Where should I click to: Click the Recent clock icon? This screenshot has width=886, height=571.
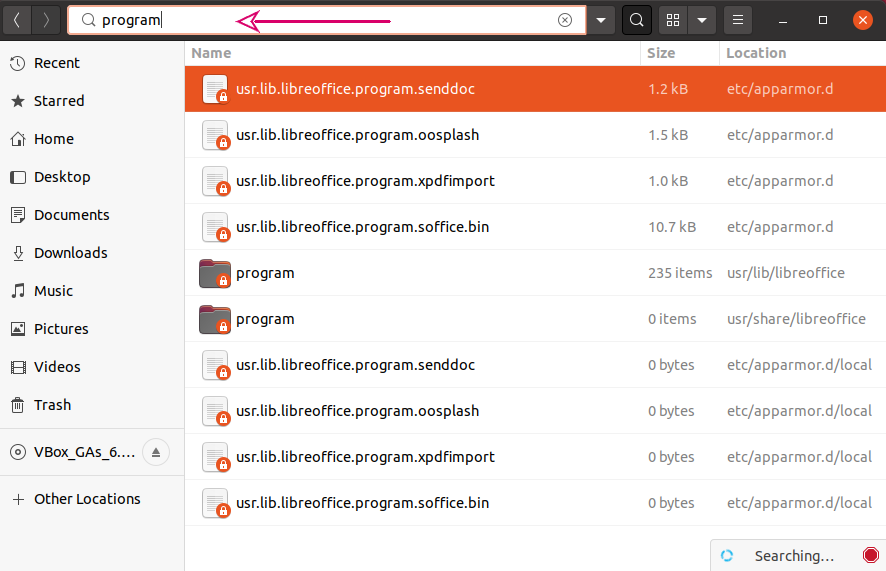18,63
